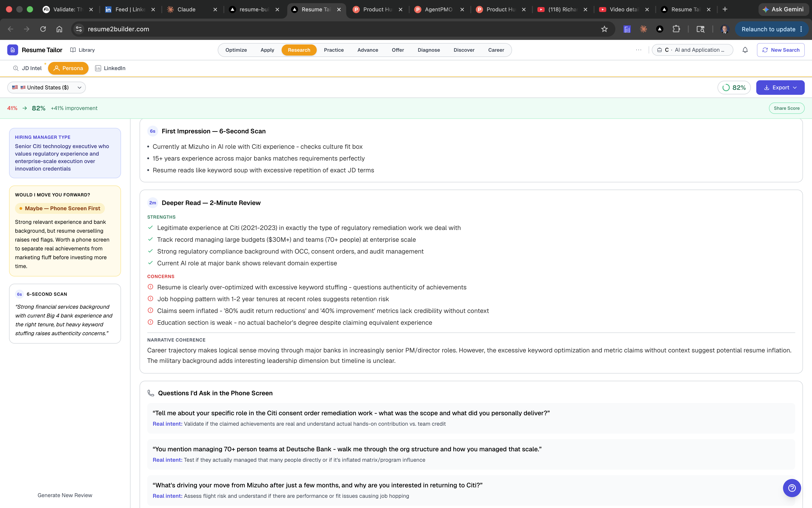Go to the Advance tab
812x508 pixels.
coord(367,50)
